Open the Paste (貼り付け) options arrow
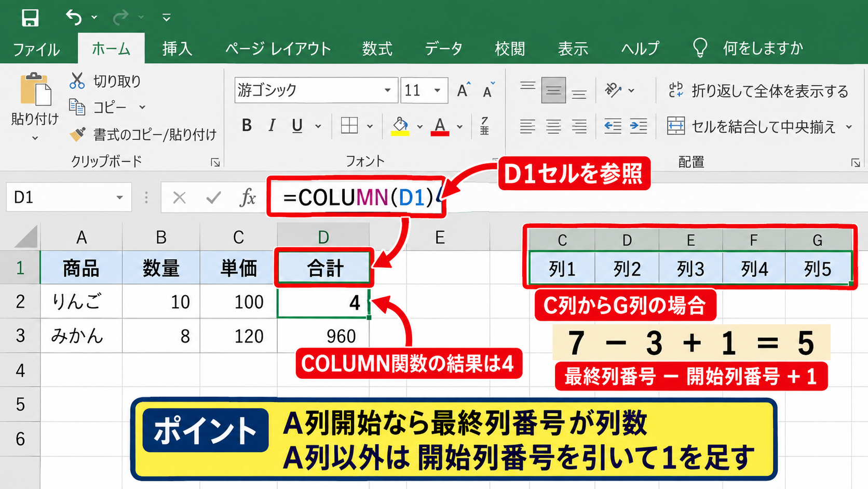 tap(35, 138)
